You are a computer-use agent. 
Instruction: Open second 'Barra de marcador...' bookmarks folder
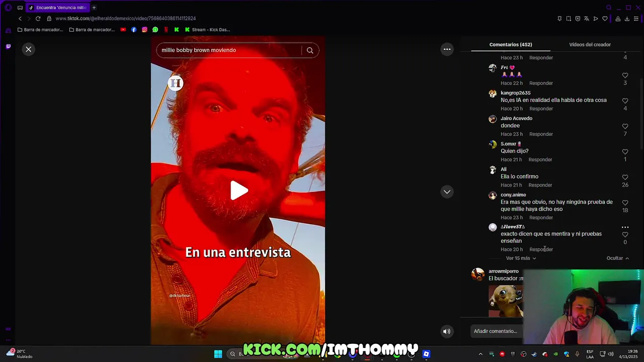coord(92,30)
